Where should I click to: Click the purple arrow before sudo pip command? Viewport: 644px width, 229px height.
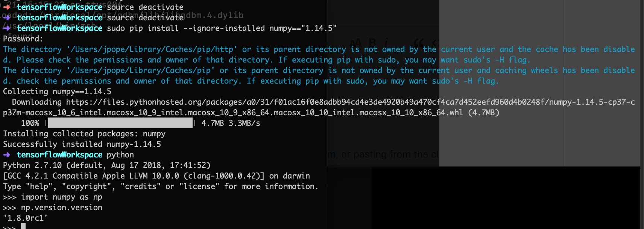point(7,28)
